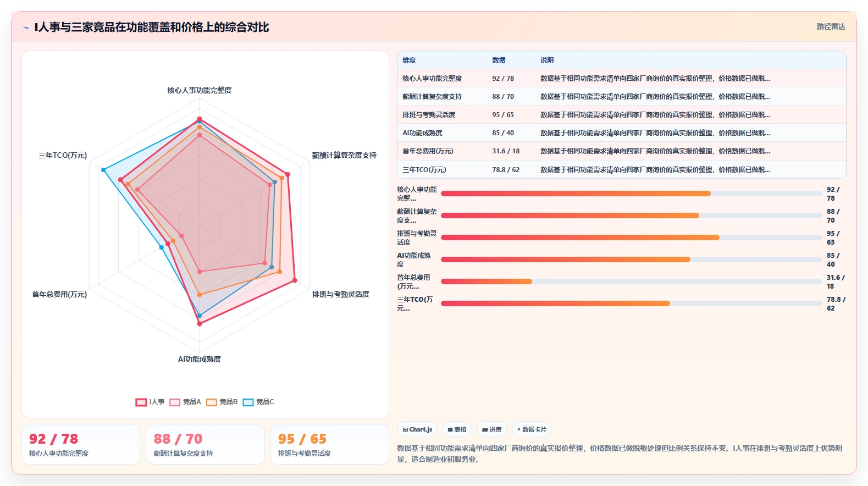This screenshot has width=868, height=486.
Task: Select the 三年TCO(万元) table row
Action: coord(621,169)
